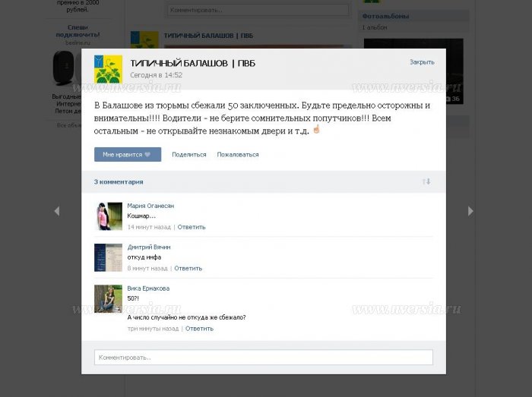Click the previous post left arrow
The width and height of the screenshot is (532, 397).
pyautogui.click(x=57, y=211)
